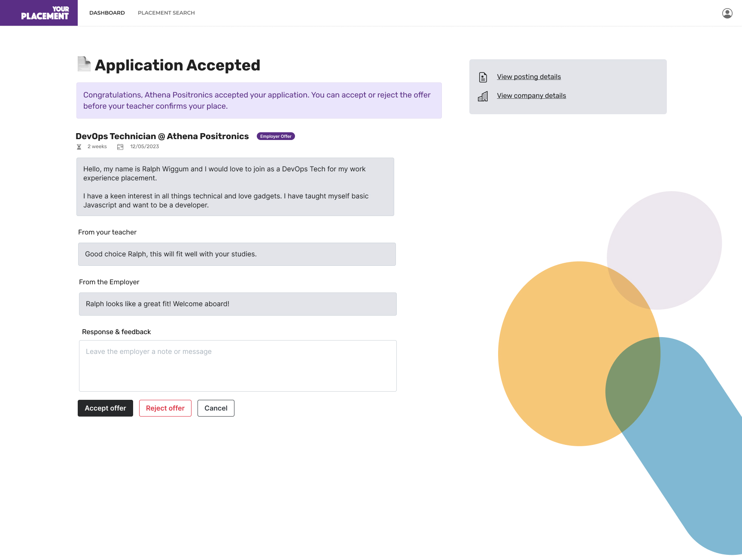Open the View posting details link

[x=529, y=77]
